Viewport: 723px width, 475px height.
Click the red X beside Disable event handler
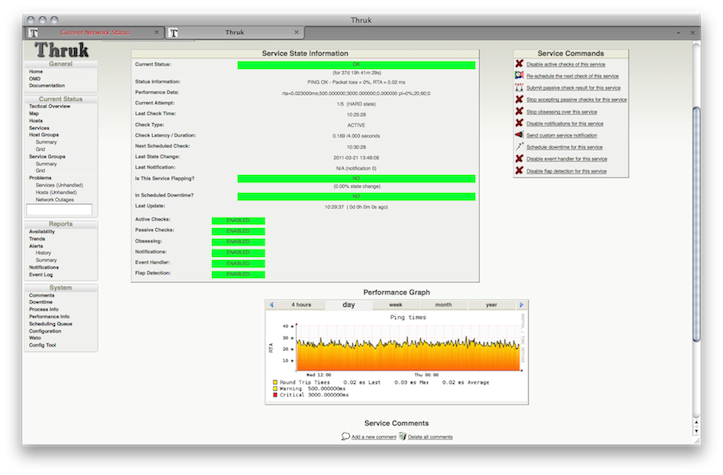click(x=519, y=158)
